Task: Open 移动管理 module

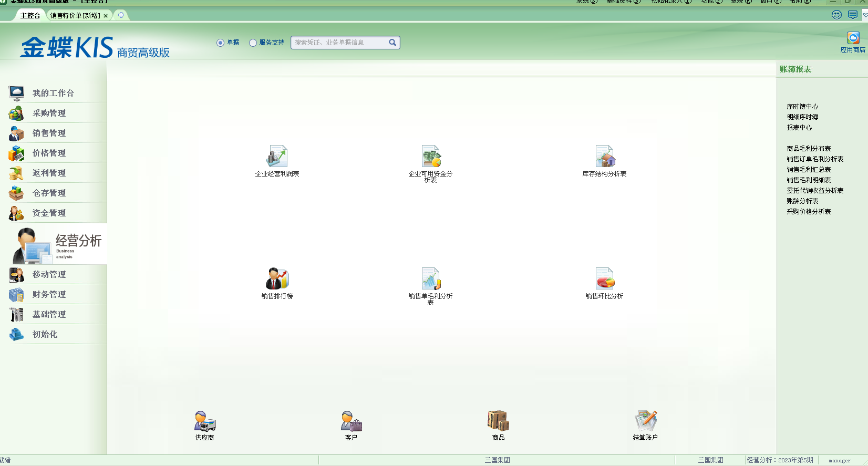Action: tap(54, 274)
